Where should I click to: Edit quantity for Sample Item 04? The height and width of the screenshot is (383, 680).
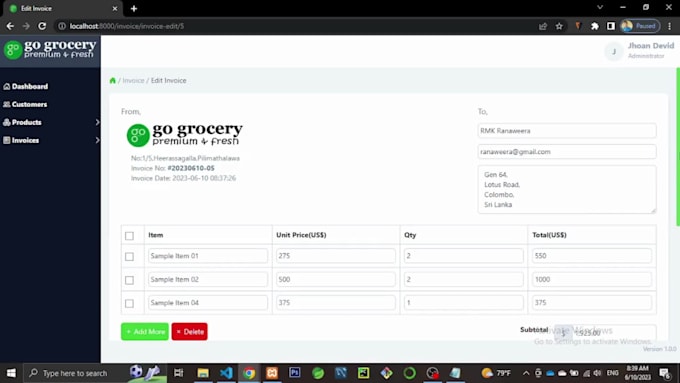point(464,303)
